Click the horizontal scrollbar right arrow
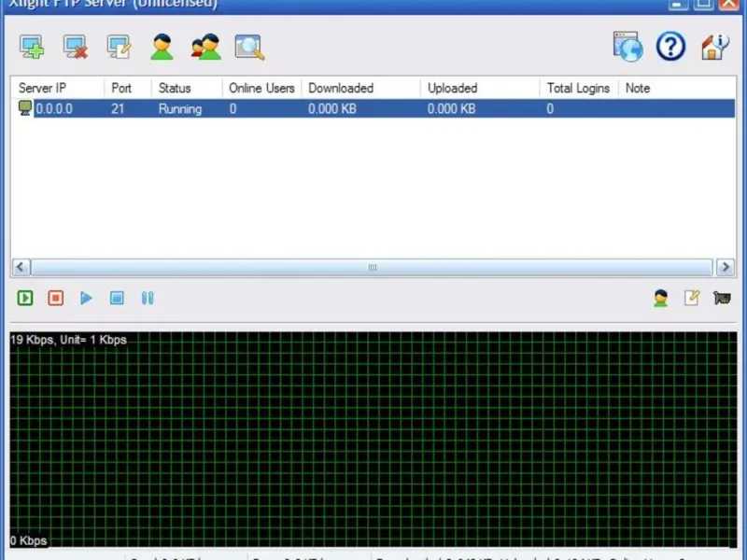Viewport: 747px width, 560px height. pyautogui.click(x=726, y=267)
